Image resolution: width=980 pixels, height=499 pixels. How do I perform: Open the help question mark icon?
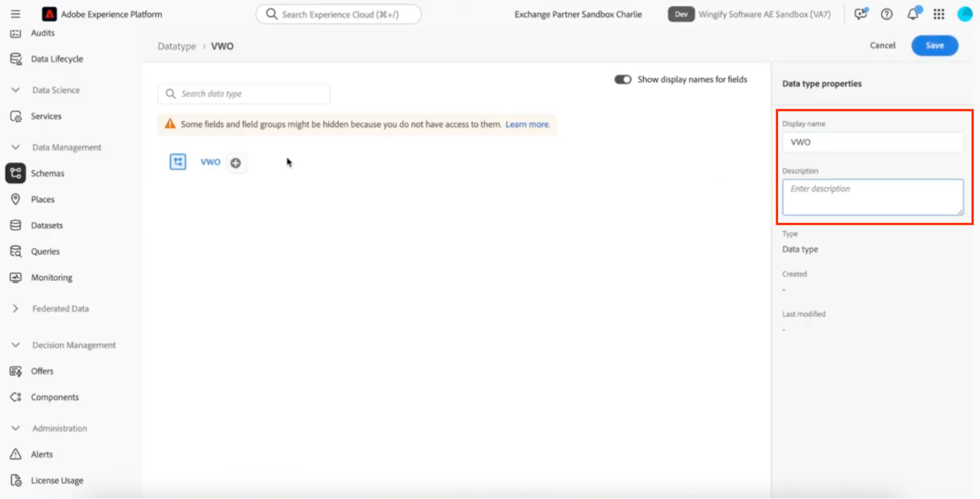(x=886, y=14)
